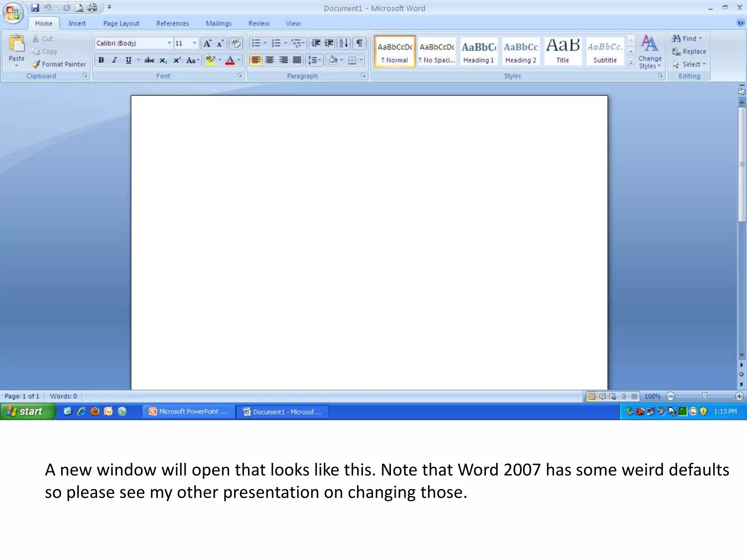Click the zoom slider handle
Viewport: 747px width, 560px height.
pos(705,396)
